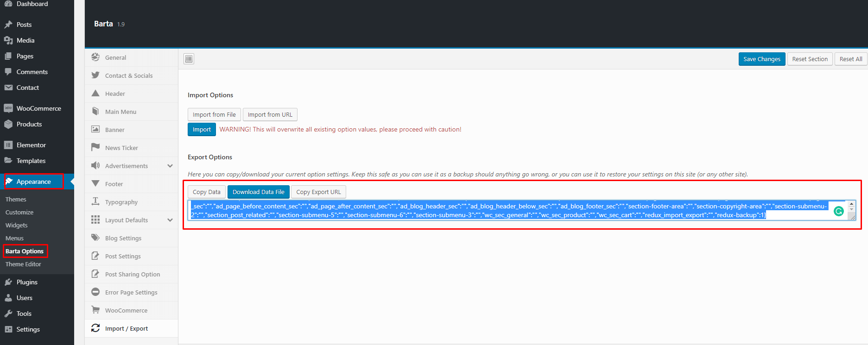Screen dimensions: 868x345
Task: Expand the Layout Defaults section chevron
Action: (170, 220)
